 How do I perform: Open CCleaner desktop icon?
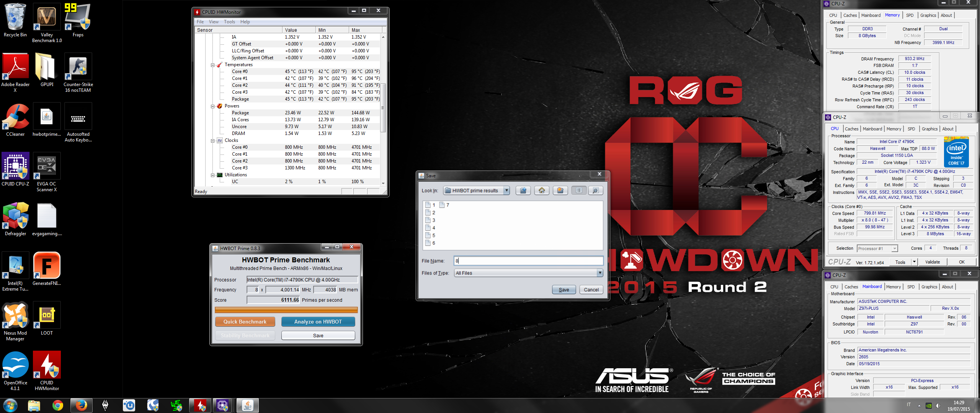tap(15, 120)
